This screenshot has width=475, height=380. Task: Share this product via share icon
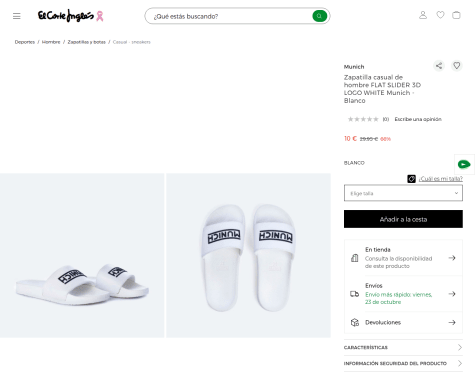click(x=439, y=66)
